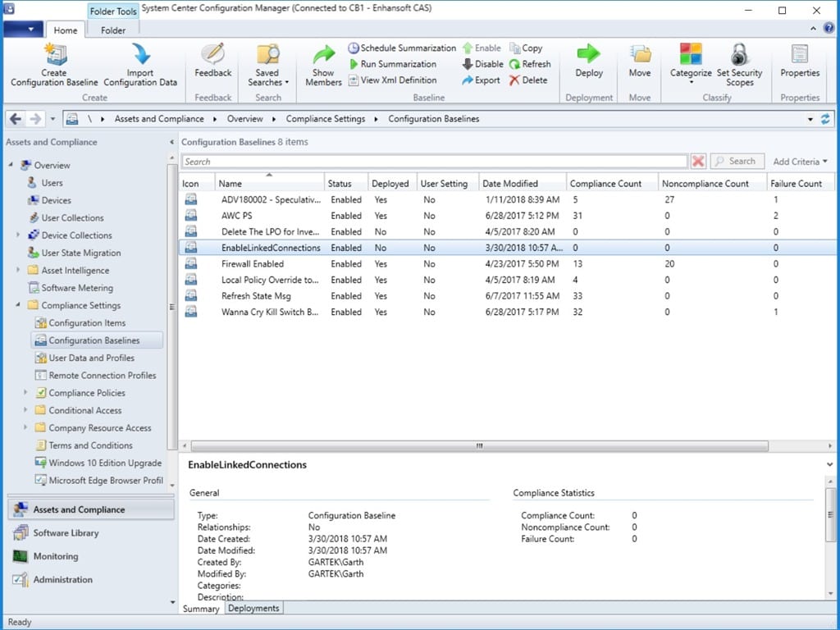Screen dimensions: 840x630
Task: Click Schedule Summarization
Action: pyautogui.click(x=402, y=48)
